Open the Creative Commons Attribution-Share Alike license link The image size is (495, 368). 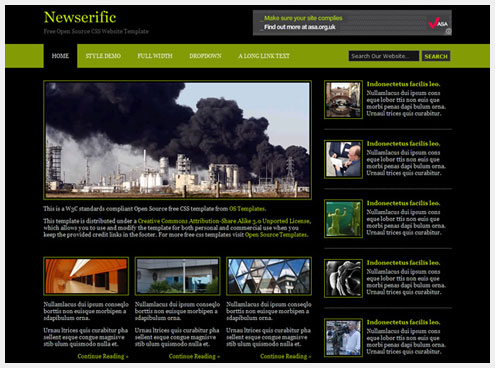(224, 221)
